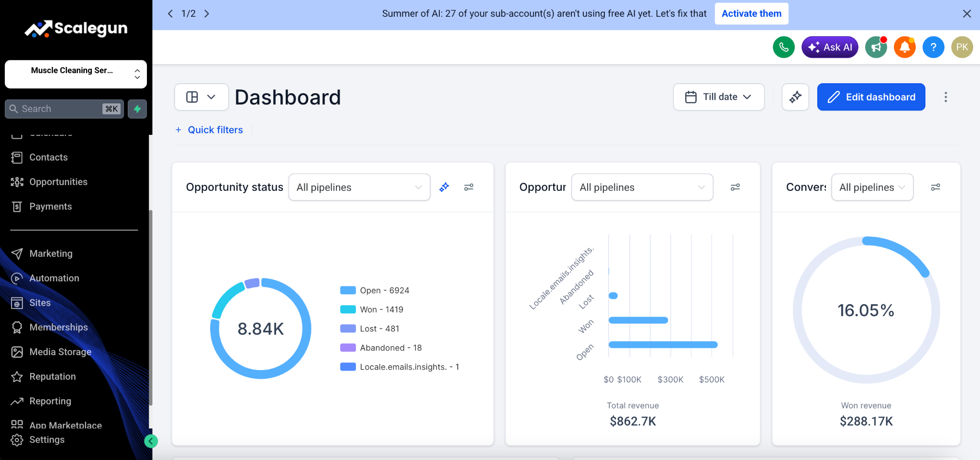This screenshot has width=980, height=460.
Task: Open the megaphone announcements icon
Action: 876,47
